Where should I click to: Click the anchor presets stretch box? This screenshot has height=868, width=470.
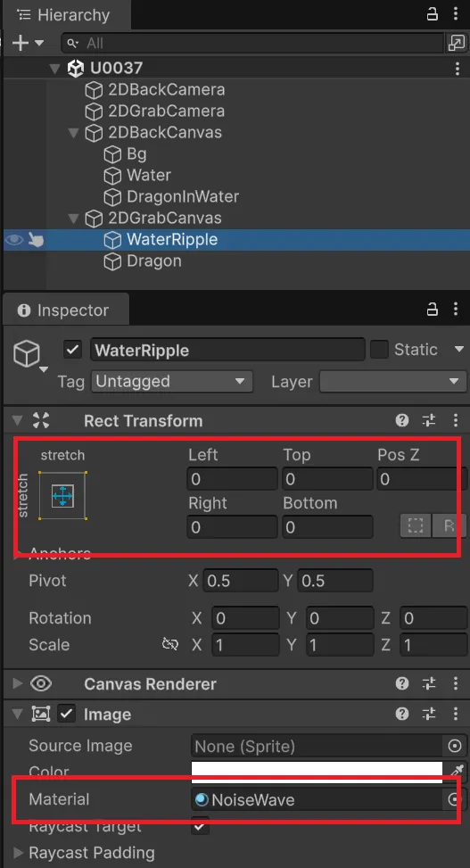coord(62,495)
